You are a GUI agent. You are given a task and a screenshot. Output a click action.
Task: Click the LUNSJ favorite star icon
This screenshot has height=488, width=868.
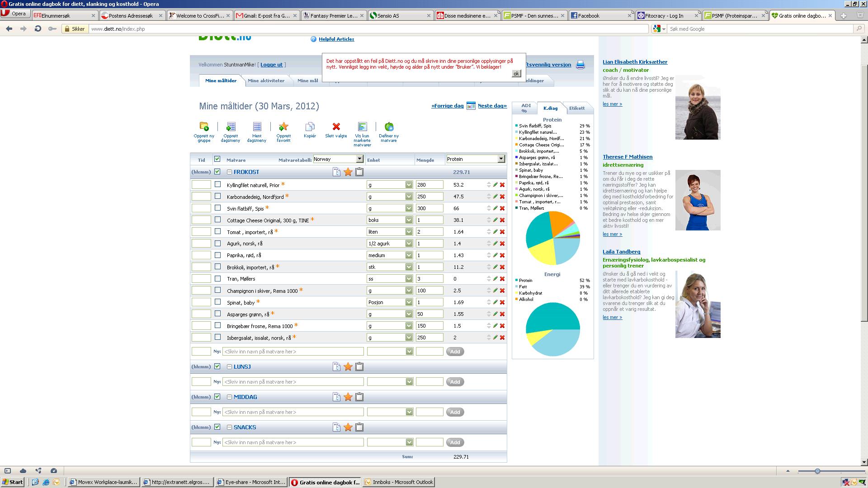point(348,367)
